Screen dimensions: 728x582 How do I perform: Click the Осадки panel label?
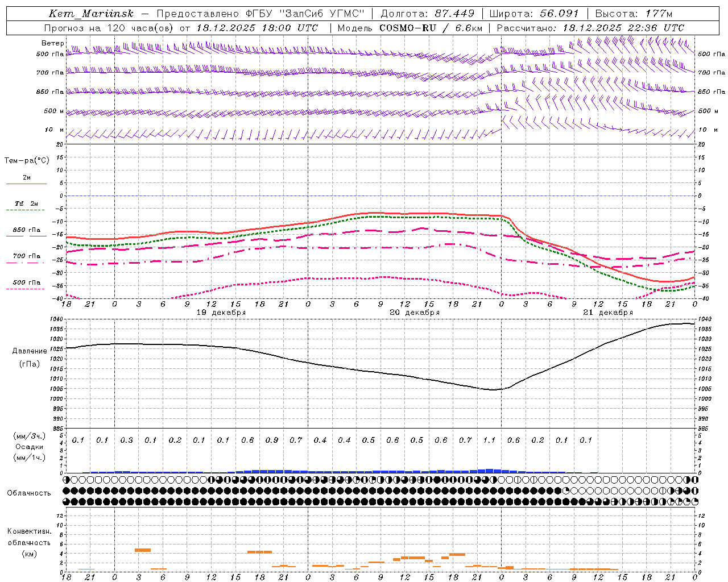coord(30,447)
